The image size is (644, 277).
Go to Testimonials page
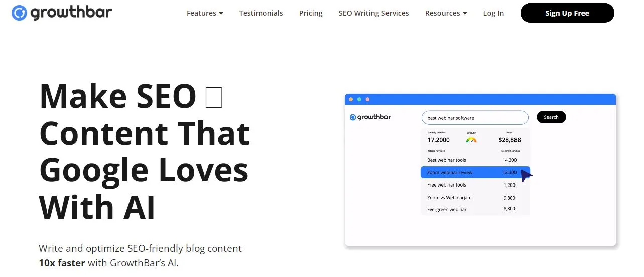click(x=261, y=13)
